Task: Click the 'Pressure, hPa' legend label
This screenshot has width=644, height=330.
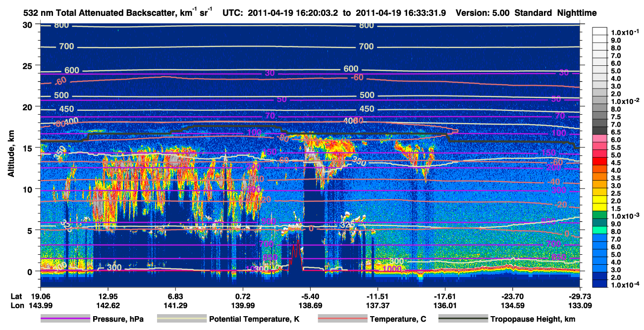Action: [117, 320]
